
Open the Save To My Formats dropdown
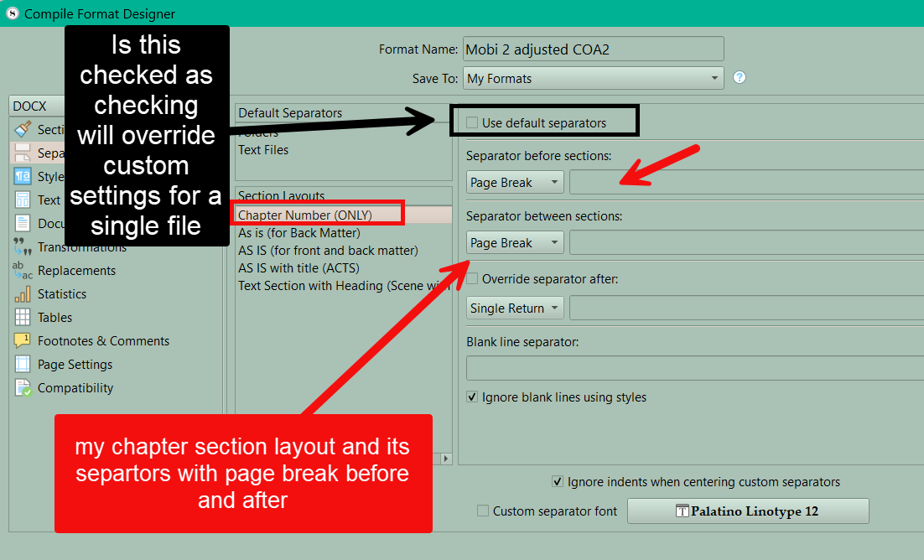[x=593, y=78]
